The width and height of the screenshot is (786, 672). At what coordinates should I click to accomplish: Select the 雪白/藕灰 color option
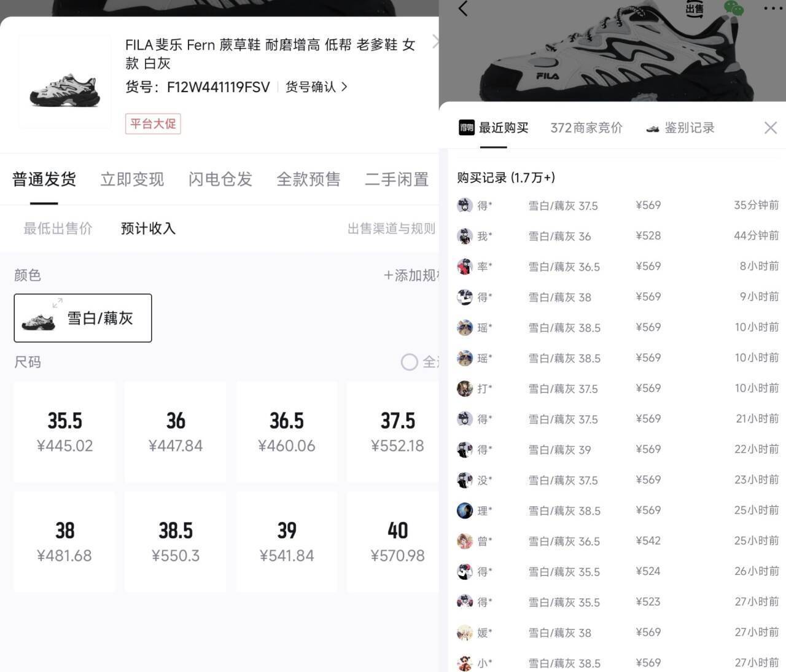(x=83, y=318)
